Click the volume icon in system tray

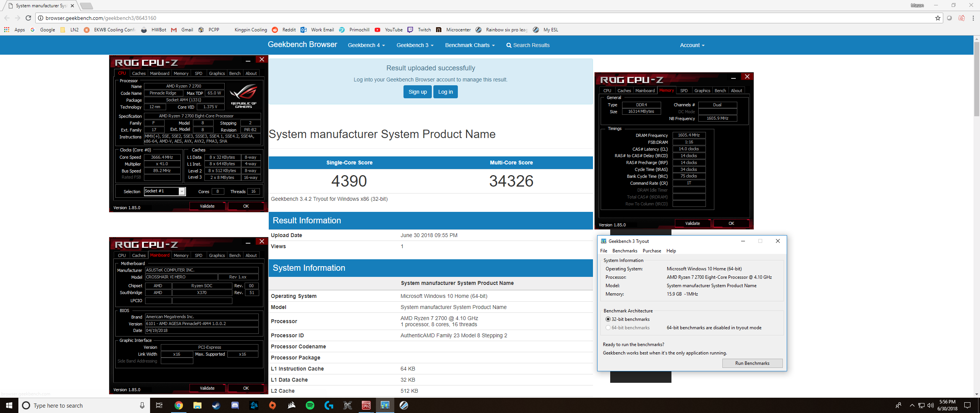pos(931,405)
